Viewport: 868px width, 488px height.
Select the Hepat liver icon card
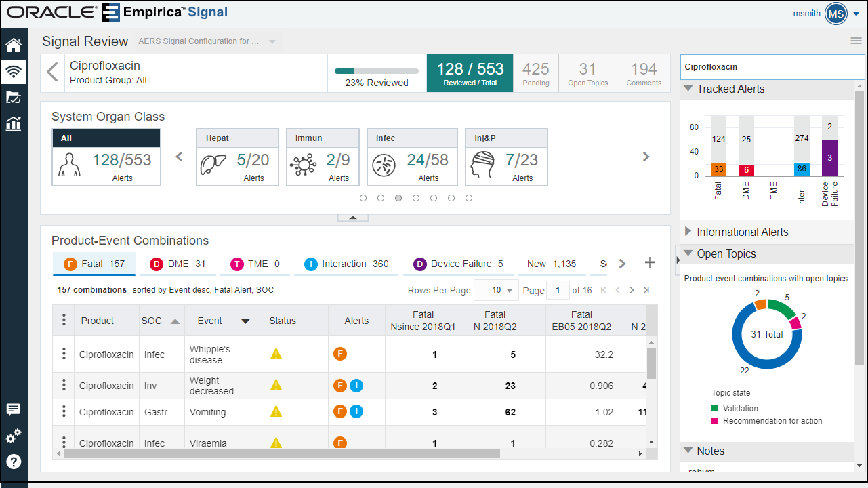[x=213, y=166]
